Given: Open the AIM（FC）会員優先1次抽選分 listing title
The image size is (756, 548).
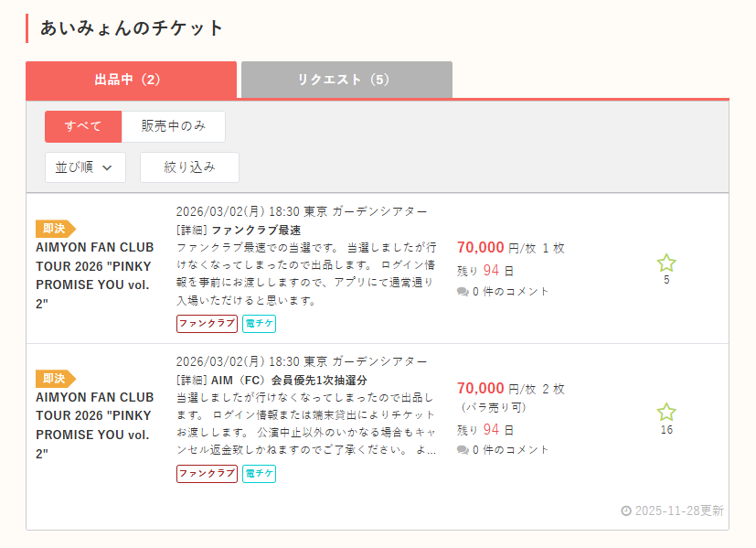Looking at the screenshot, I should [289, 381].
